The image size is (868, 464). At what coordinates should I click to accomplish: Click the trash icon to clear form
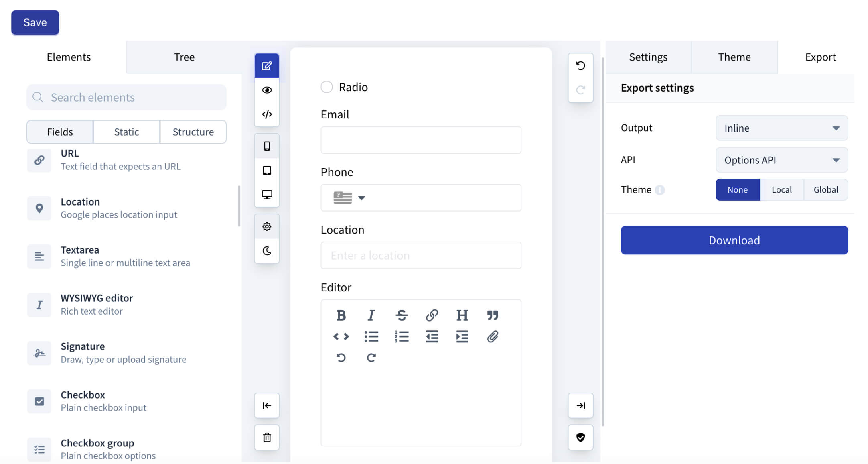[x=267, y=437]
